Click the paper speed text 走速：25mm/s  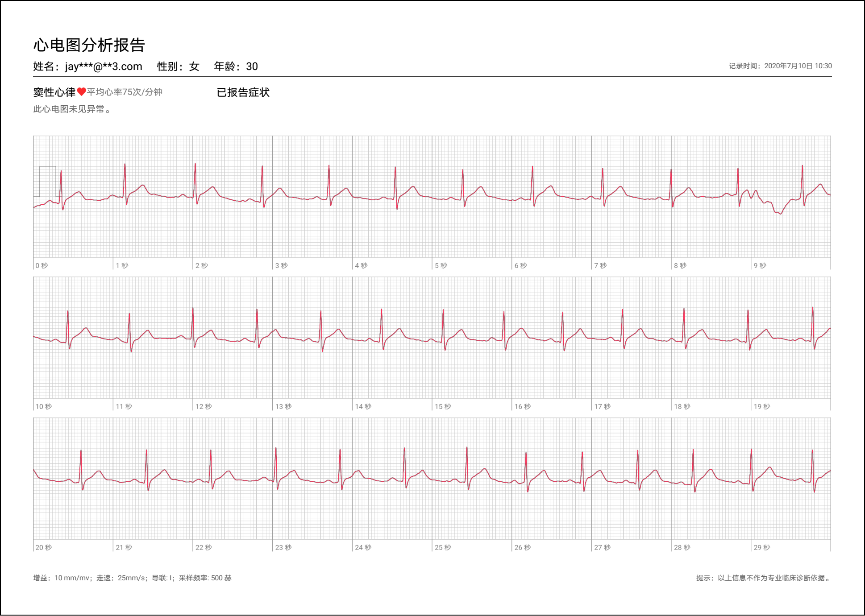[x=121, y=578]
